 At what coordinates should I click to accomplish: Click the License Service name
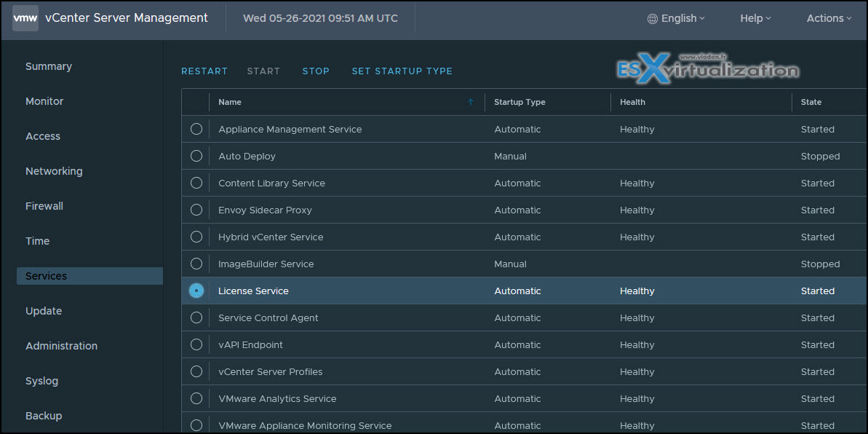coord(253,291)
